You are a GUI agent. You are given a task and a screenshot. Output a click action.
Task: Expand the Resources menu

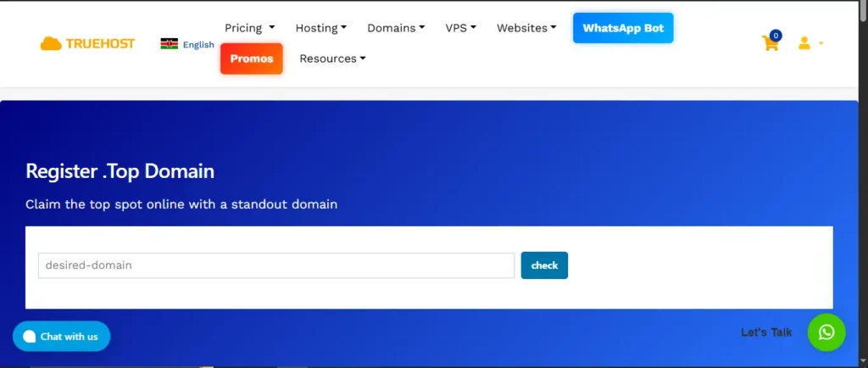(x=332, y=59)
